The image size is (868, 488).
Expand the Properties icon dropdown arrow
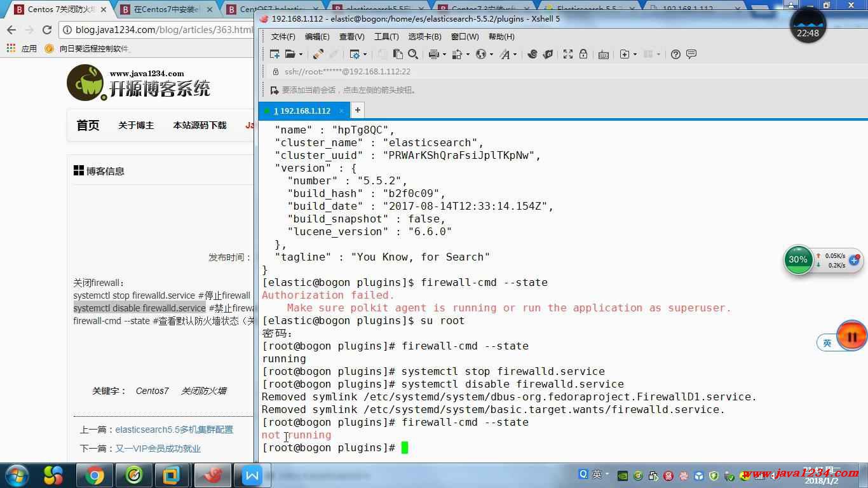(x=364, y=55)
